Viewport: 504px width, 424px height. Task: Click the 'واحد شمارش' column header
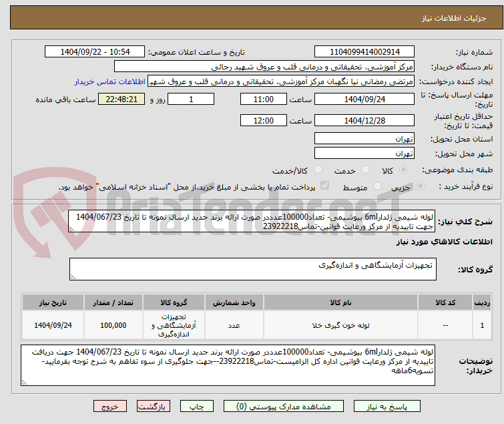[234, 302]
